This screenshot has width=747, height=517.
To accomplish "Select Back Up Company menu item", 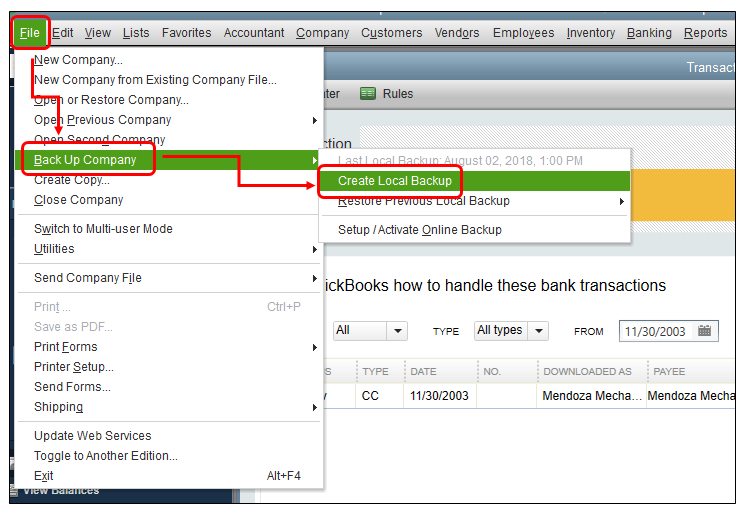I will (x=169, y=160).
